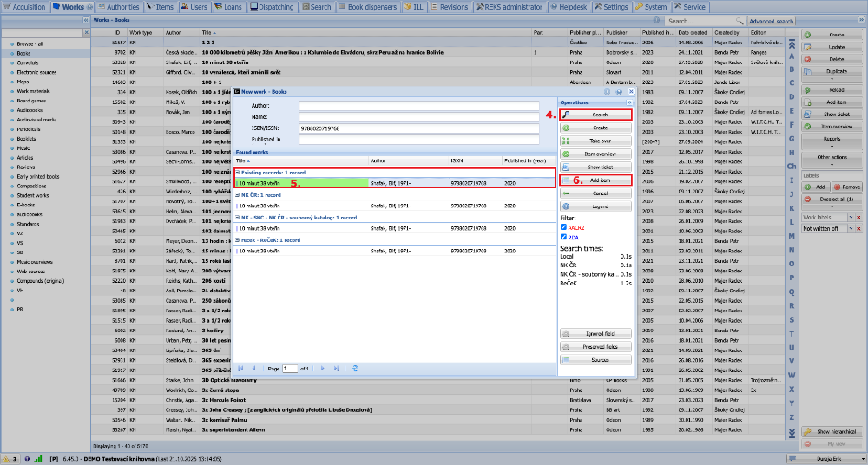Clear the Work labels filter with red X
The height and width of the screenshot is (465, 868).
pos(858,218)
